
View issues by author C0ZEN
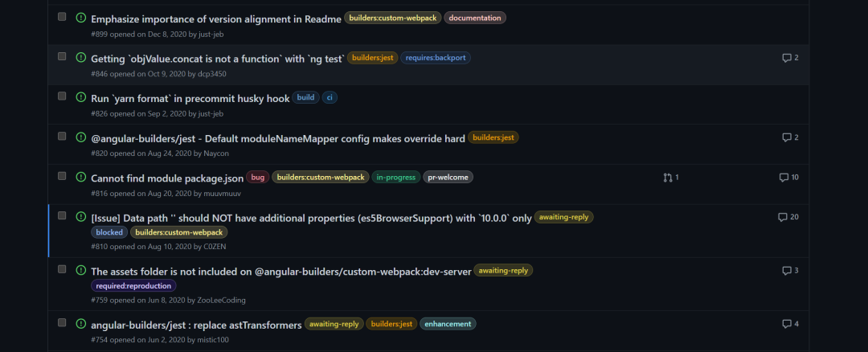215,247
